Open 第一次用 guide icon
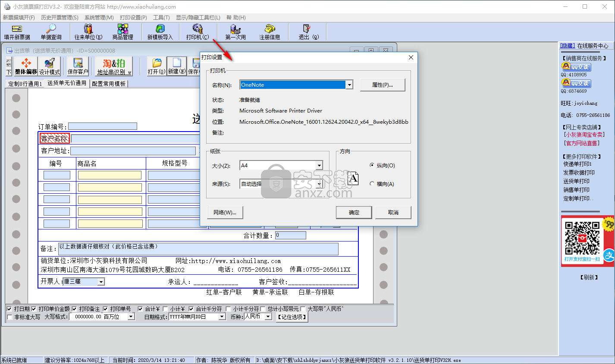 coord(235,32)
